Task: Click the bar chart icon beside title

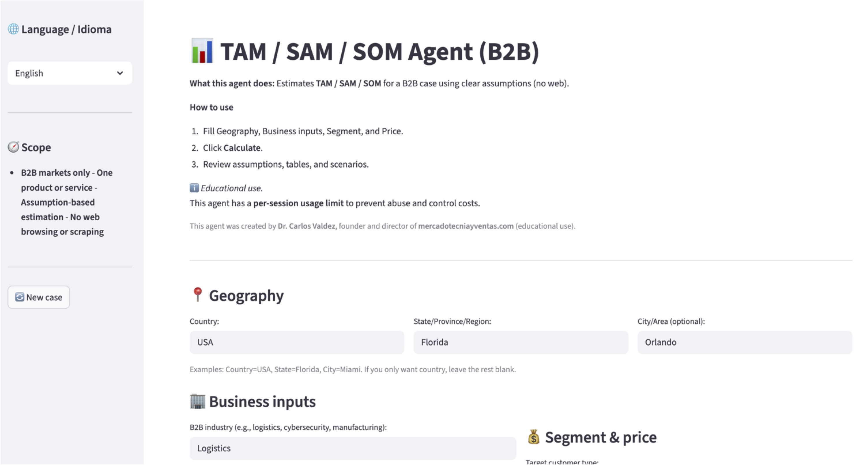Action: coord(202,51)
